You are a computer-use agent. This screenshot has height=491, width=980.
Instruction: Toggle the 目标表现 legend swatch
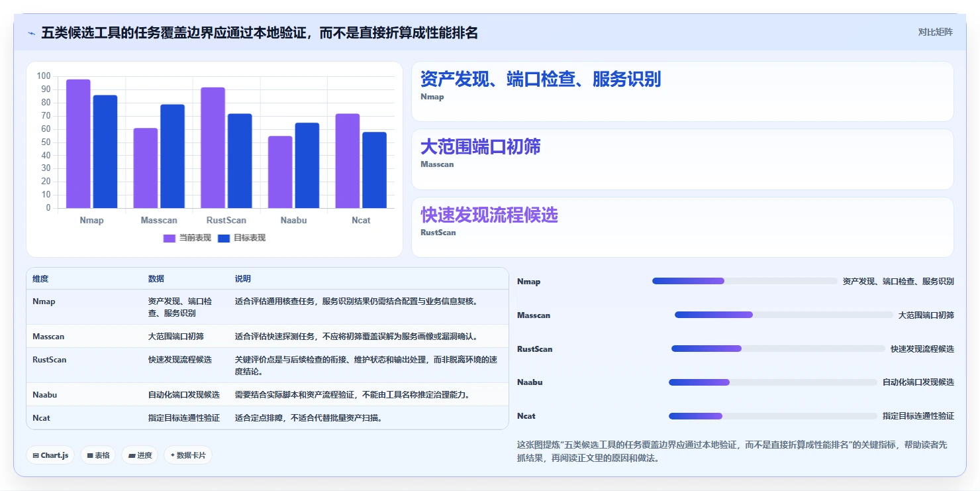[224, 238]
